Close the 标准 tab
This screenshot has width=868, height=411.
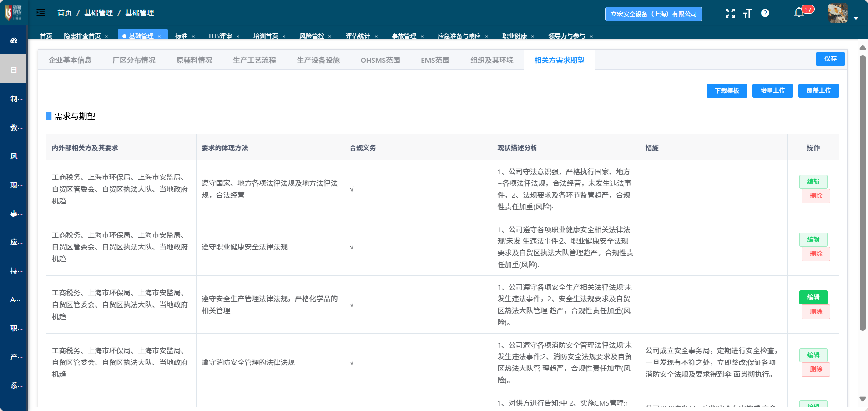coord(193,36)
